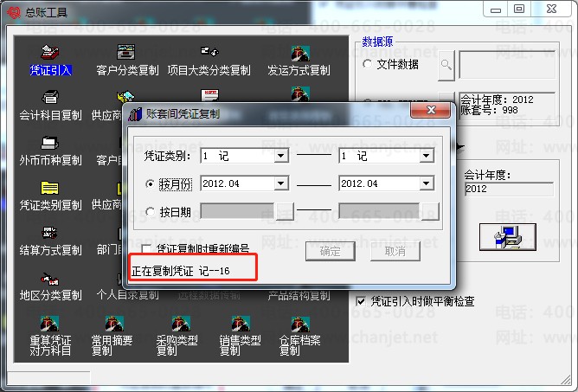Image resolution: width=578 pixels, height=392 pixels.
Task: Select the 按日期 radio button
Action: [151, 212]
